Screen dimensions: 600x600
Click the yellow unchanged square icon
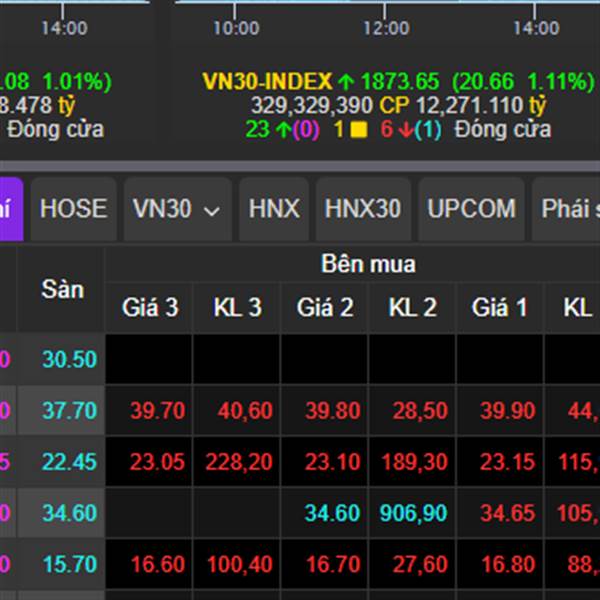click(359, 129)
